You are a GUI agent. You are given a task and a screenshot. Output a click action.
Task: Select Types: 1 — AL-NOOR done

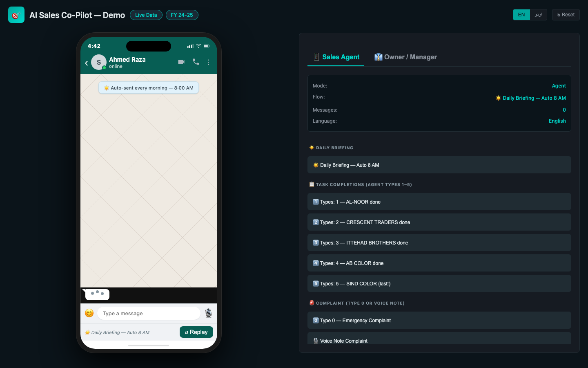pos(439,202)
